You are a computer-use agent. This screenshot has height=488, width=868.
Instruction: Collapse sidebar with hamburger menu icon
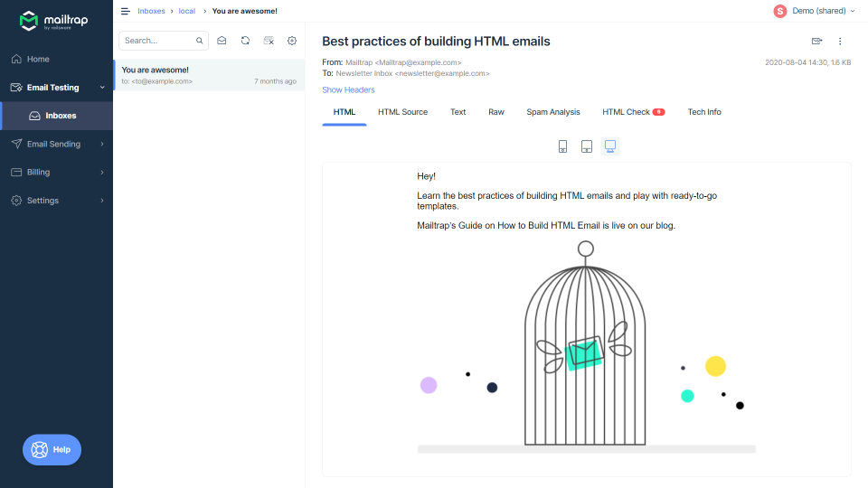(126, 11)
